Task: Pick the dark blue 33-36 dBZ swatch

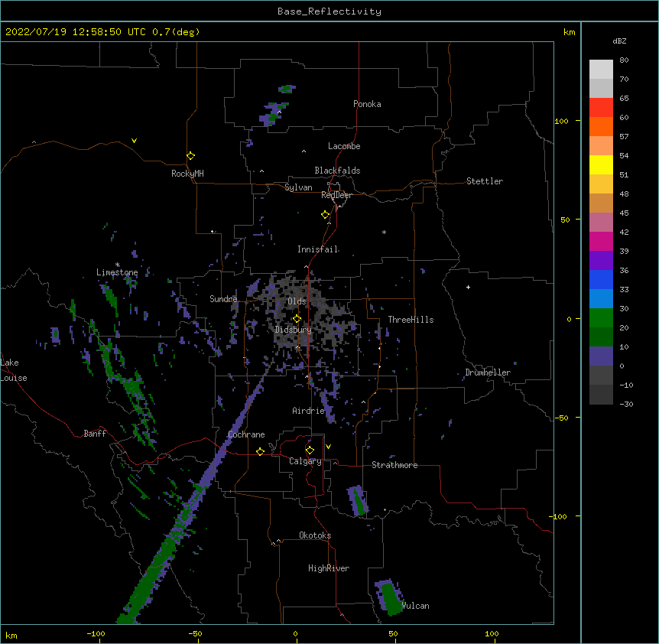Action: 601,279
